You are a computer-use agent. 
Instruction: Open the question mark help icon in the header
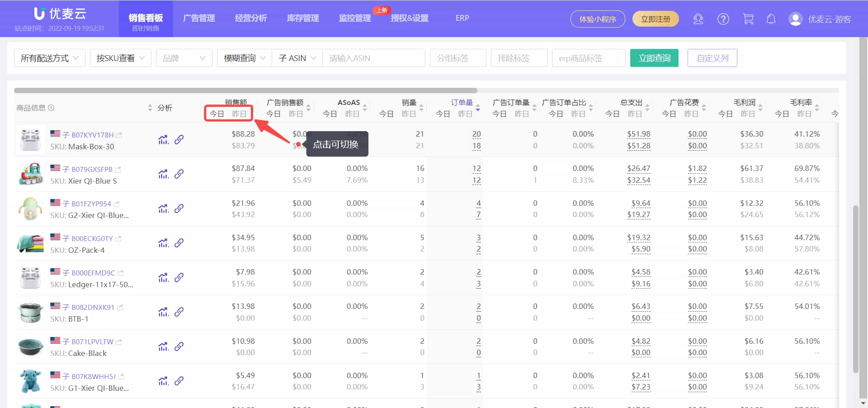723,19
